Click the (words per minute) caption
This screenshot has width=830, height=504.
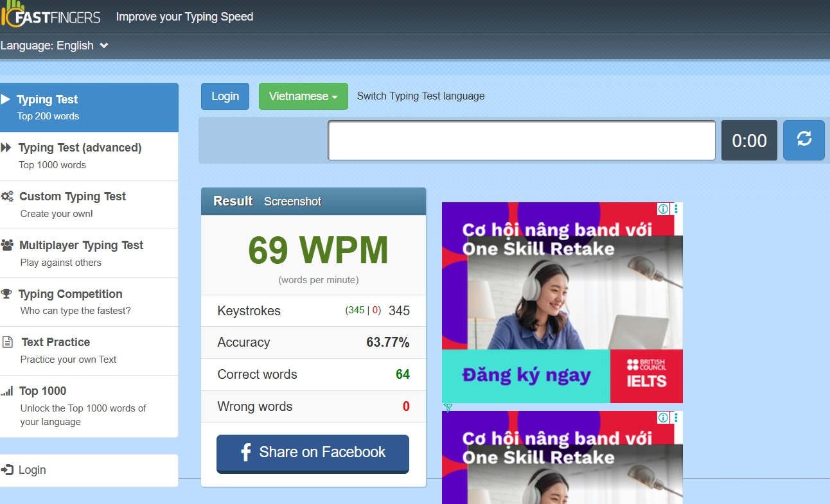tap(319, 280)
